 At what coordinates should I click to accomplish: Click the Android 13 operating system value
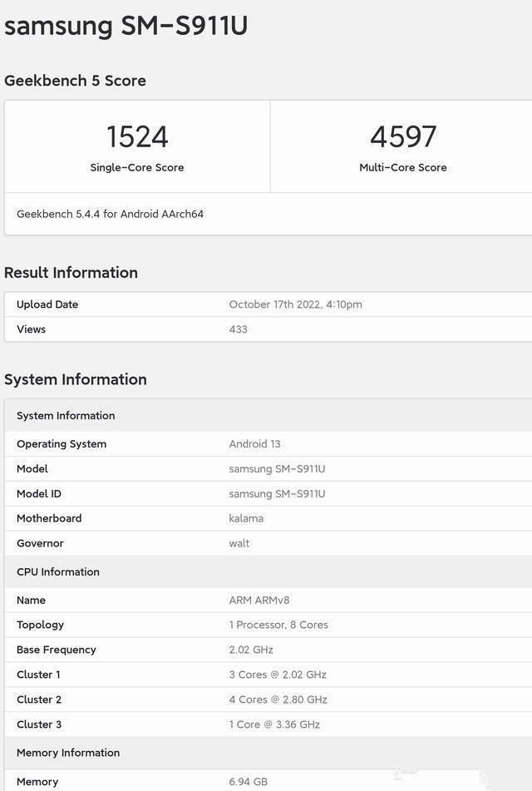point(255,444)
